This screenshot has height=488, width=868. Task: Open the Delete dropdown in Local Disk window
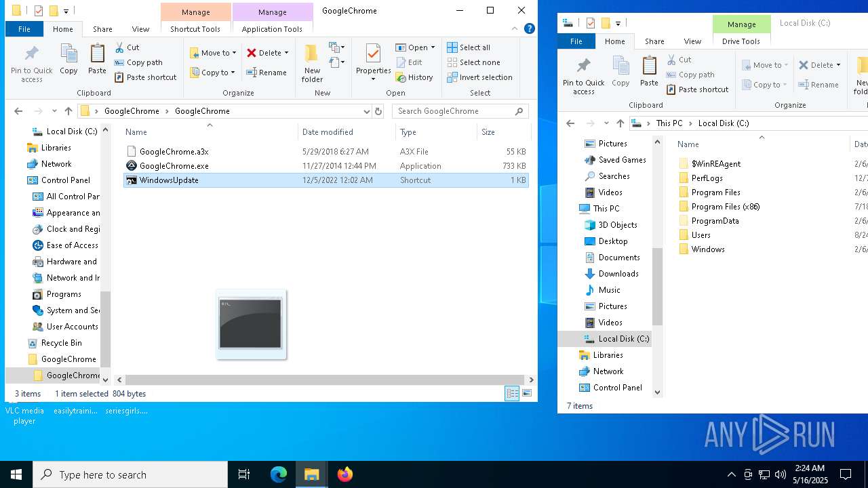click(838, 65)
